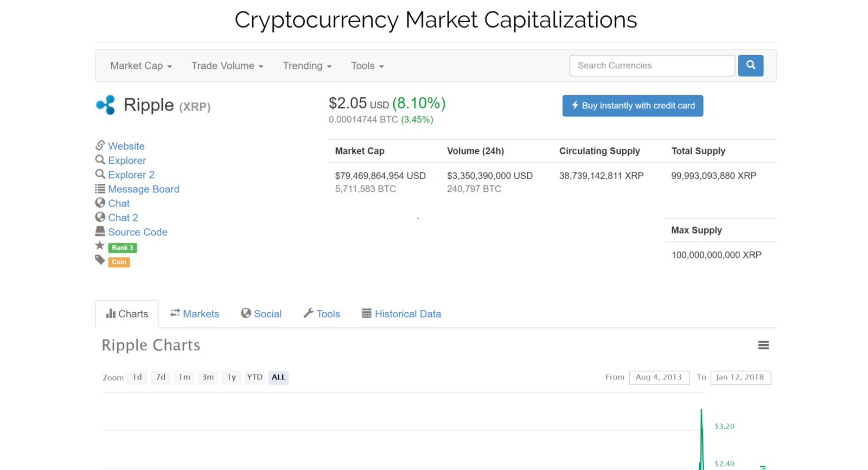Click the Ripple logo icon
The width and height of the screenshot is (868, 470).
coord(106,105)
